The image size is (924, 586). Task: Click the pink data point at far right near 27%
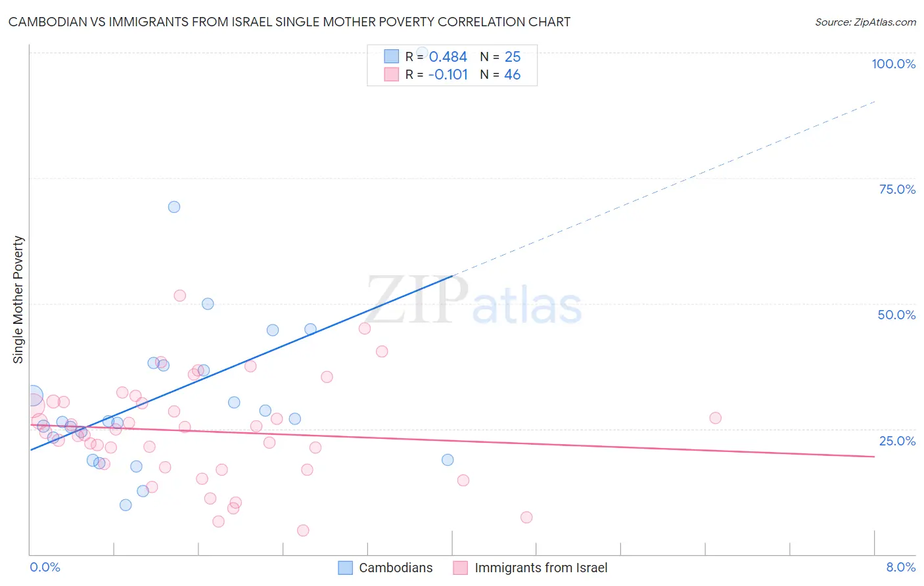716,418
